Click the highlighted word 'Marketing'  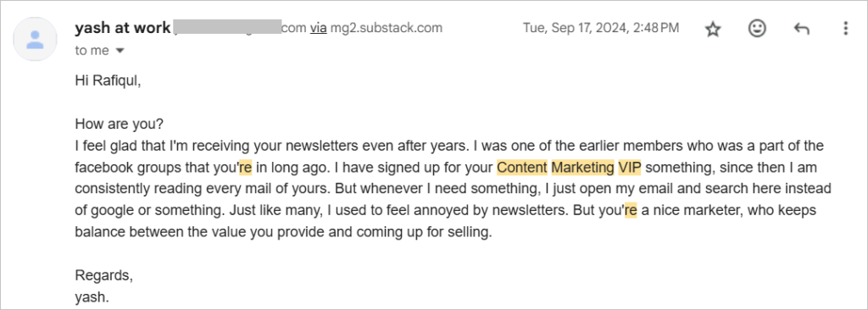[582, 167]
